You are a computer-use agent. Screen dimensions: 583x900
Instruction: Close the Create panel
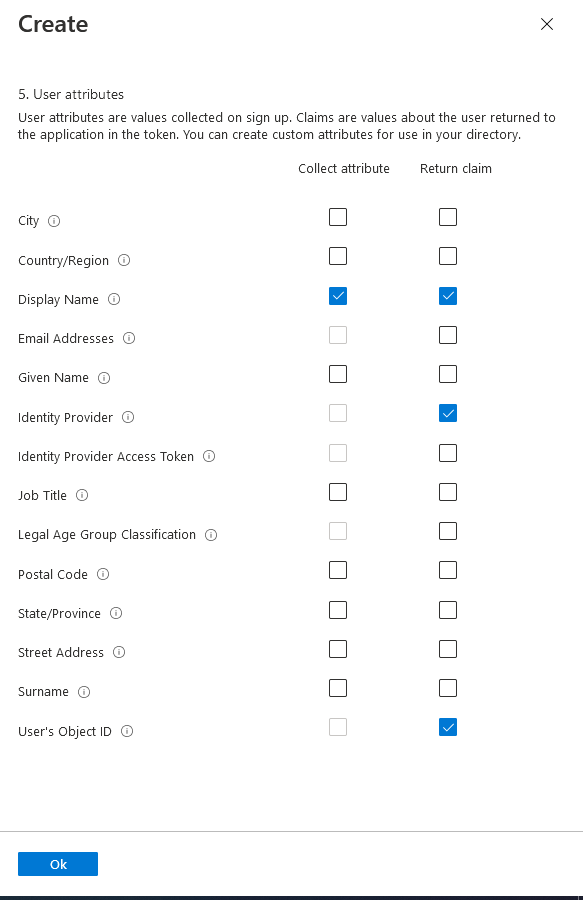tap(547, 24)
